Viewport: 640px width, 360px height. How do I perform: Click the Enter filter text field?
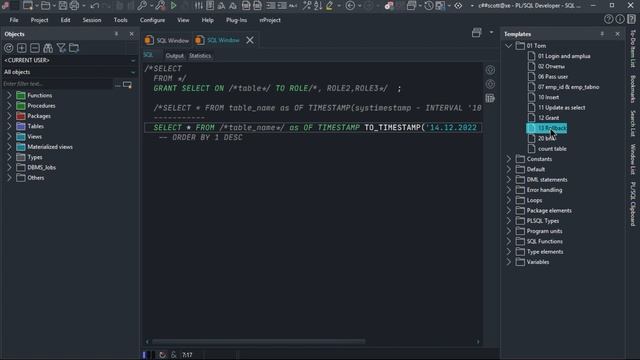tap(57, 84)
